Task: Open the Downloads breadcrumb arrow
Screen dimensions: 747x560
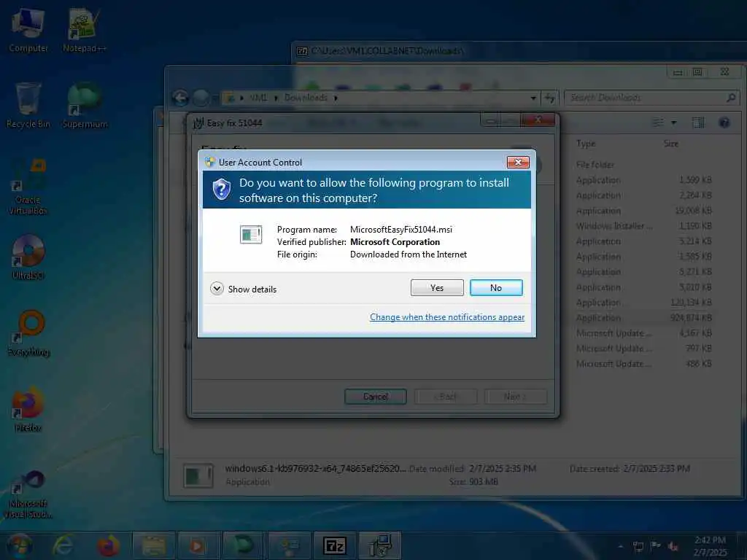Action: tap(336, 98)
